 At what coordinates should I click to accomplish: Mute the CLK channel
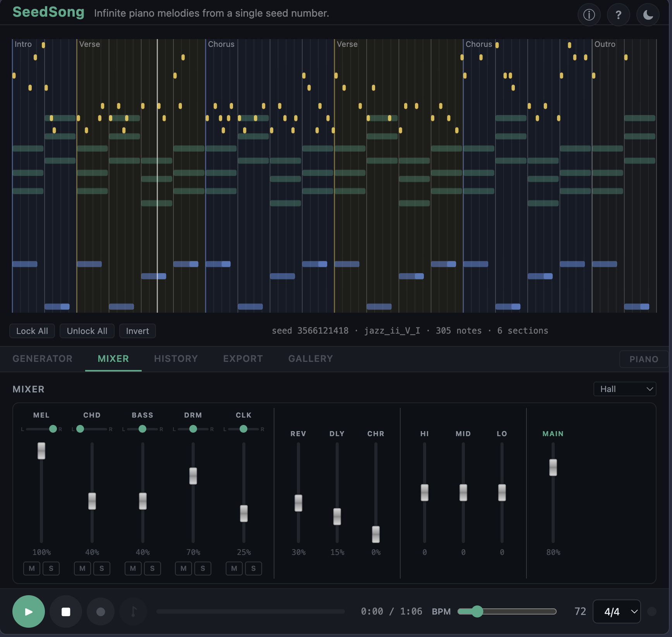pos(234,569)
